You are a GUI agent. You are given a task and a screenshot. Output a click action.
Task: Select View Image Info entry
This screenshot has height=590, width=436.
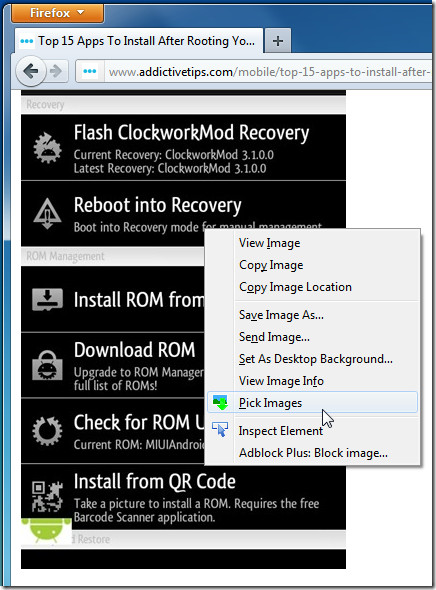tap(281, 381)
